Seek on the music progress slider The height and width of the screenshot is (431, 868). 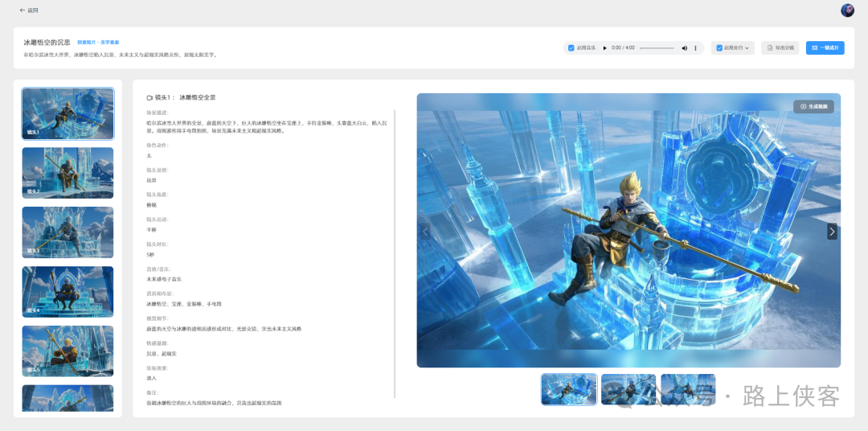(x=657, y=48)
